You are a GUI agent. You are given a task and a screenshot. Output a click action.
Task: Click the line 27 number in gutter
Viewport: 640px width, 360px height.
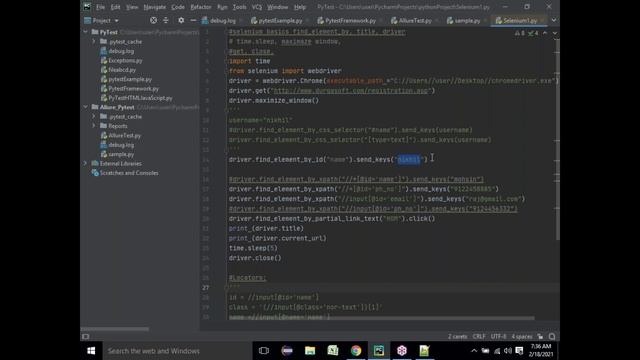tap(206, 288)
